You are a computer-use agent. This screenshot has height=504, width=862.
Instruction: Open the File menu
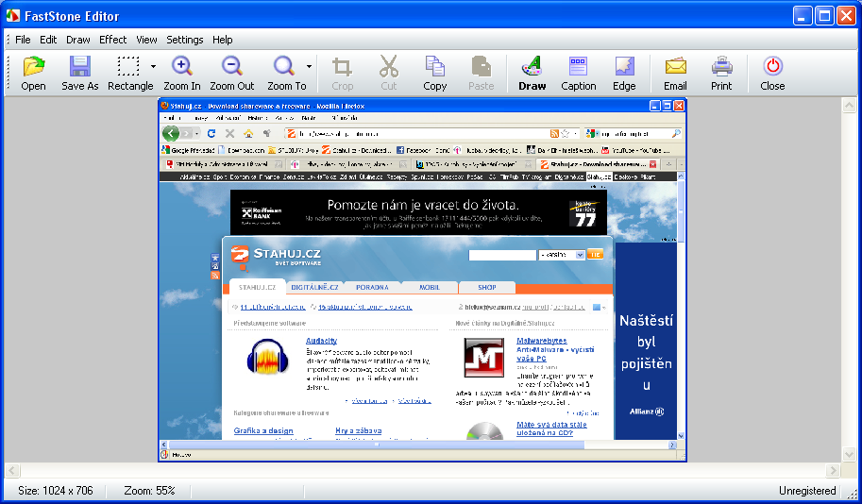pos(23,40)
